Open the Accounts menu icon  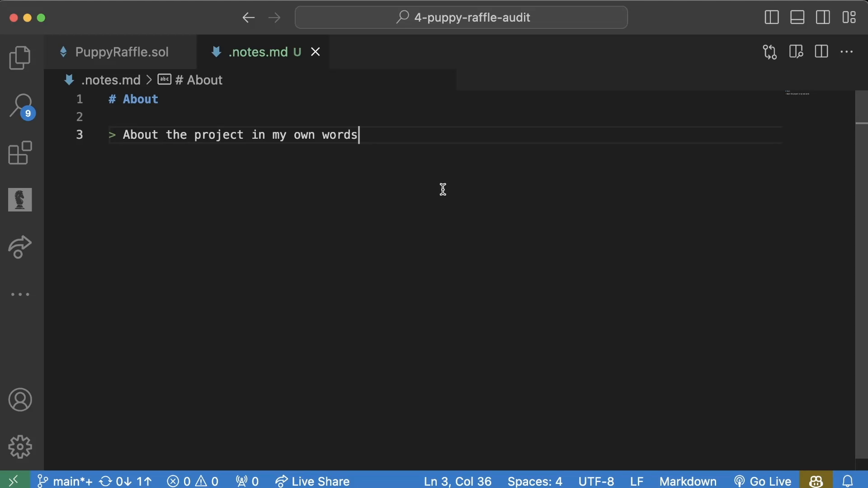(x=20, y=400)
